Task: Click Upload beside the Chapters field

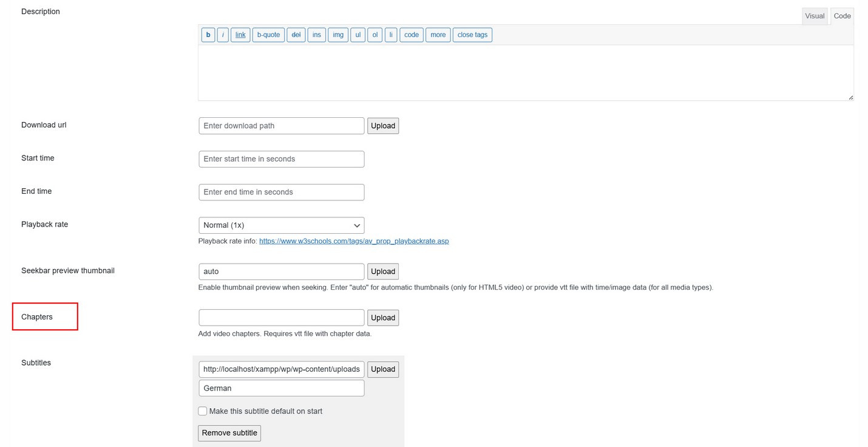Action: pyautogui.click(x=383, y=318)
